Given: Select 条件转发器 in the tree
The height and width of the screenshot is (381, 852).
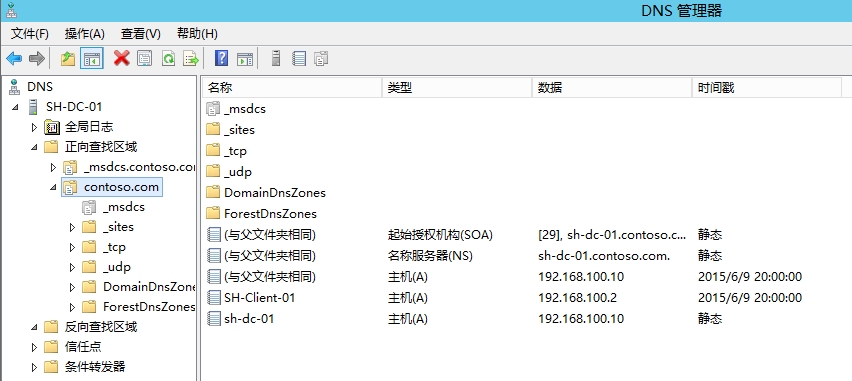Looking at the screenshot, I should point(95,367).
